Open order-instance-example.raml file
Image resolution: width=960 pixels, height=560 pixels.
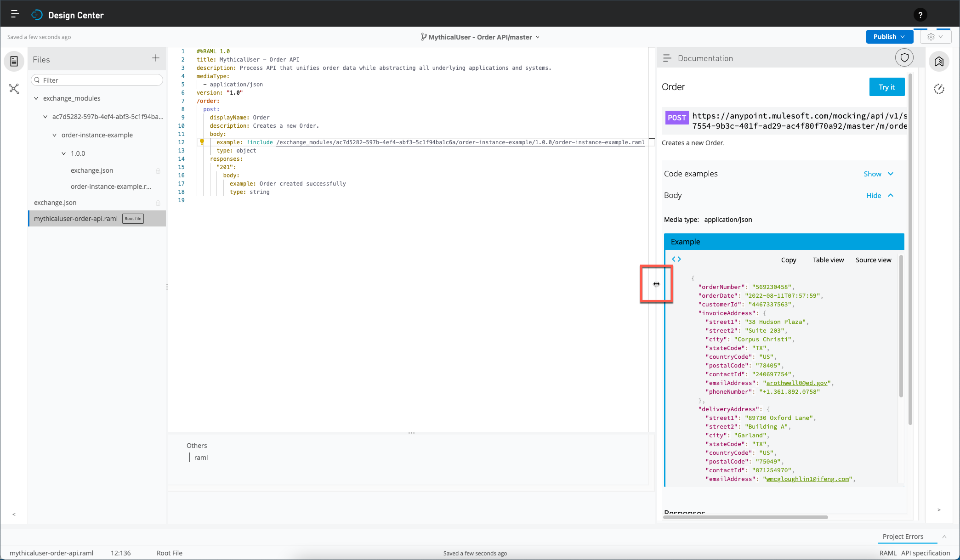[111, 187]
